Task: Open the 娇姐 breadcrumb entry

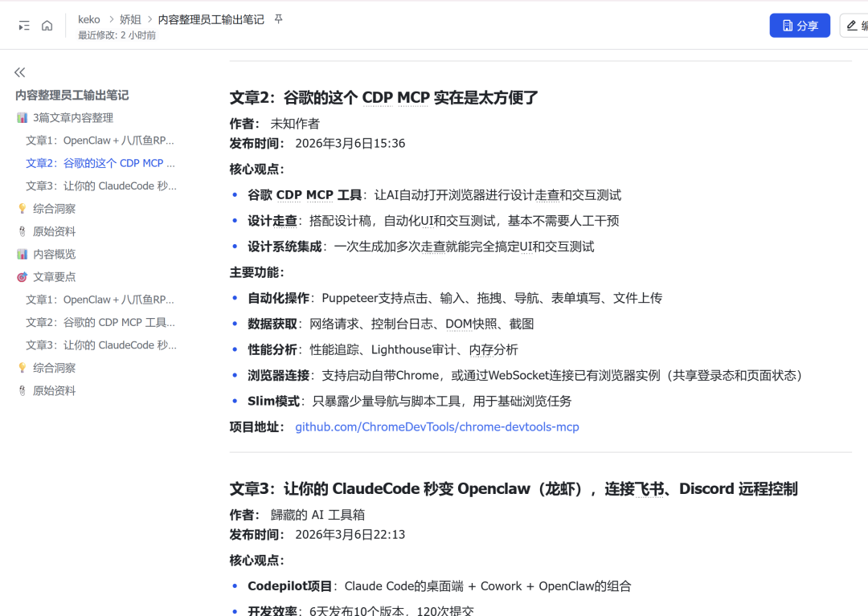Action: pos(129,18)
